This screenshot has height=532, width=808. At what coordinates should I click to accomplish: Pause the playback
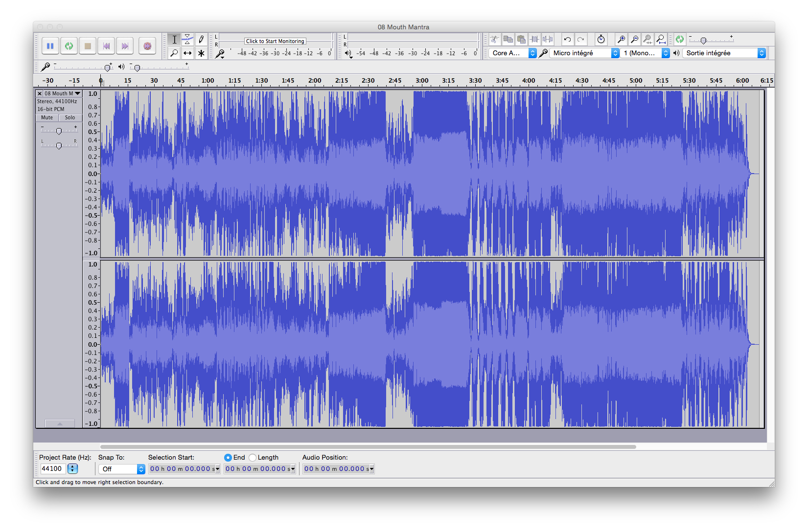coord(50,45)
